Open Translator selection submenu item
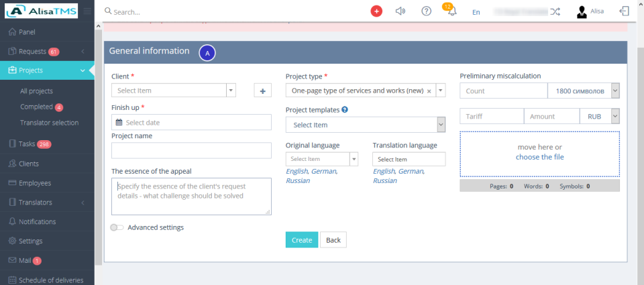The height and width of the screenshot is (285, 644). click(49, 123)
